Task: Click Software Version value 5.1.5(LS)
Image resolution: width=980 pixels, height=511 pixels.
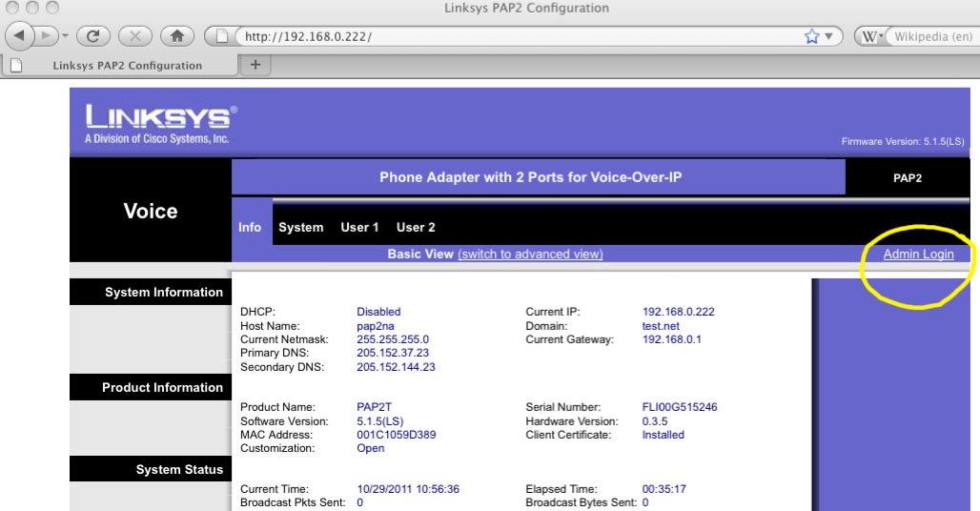Action: (x=380, y=421)
